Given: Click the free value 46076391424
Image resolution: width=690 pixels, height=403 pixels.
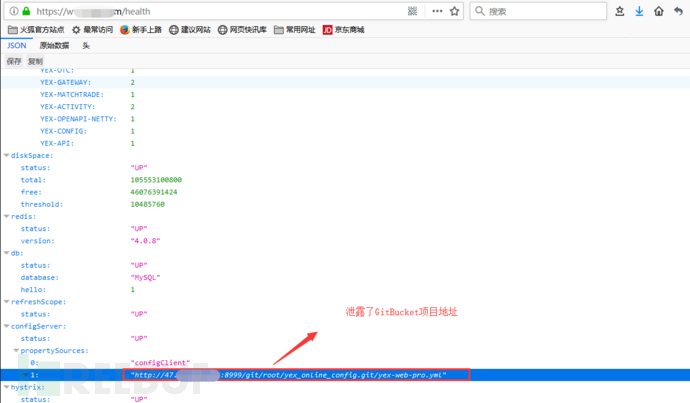Looking at the screenshot, I should click(x=154, y=192).
